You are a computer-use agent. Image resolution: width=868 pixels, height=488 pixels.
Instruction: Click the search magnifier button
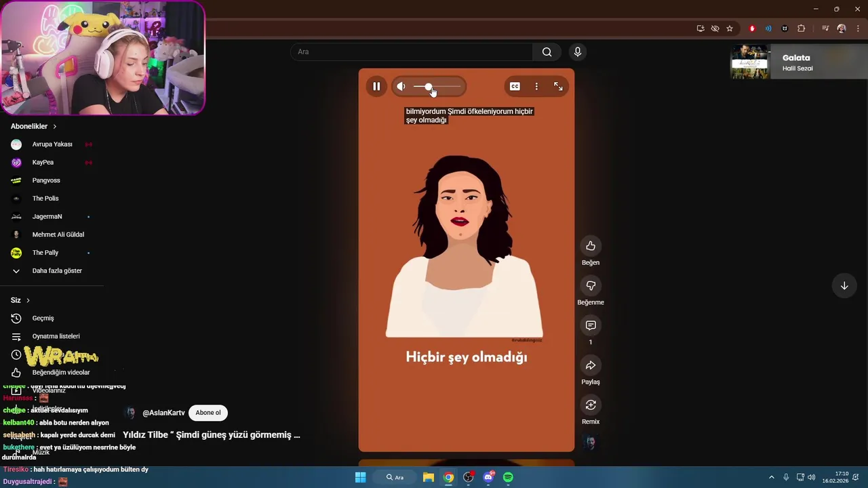click(547, 52)
